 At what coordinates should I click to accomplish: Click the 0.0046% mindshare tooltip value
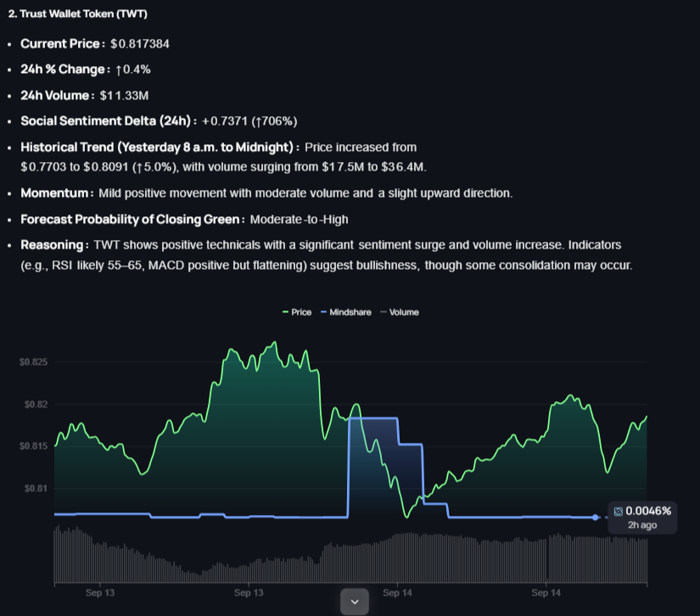(x=648, y=511)
